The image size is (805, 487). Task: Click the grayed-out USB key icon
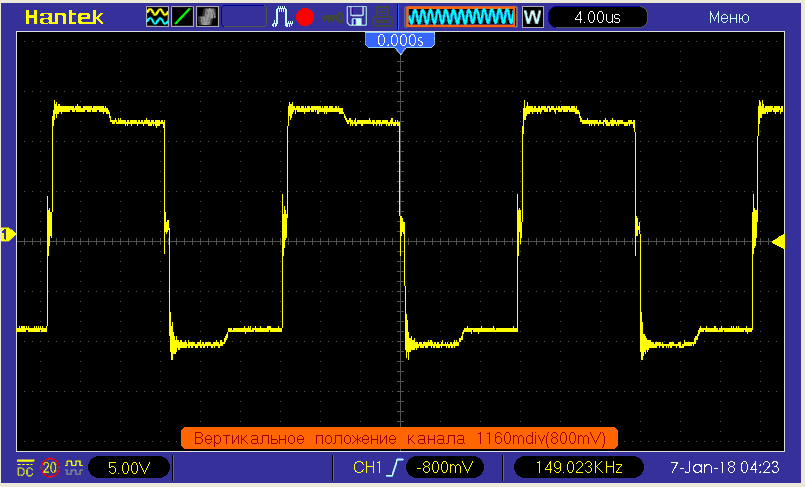330,17
